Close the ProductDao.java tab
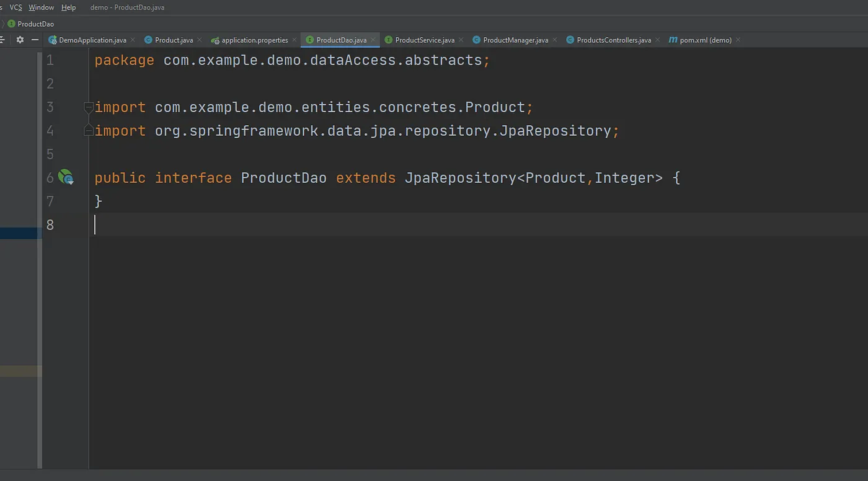 pyautogui.click(x=373, y=40)
